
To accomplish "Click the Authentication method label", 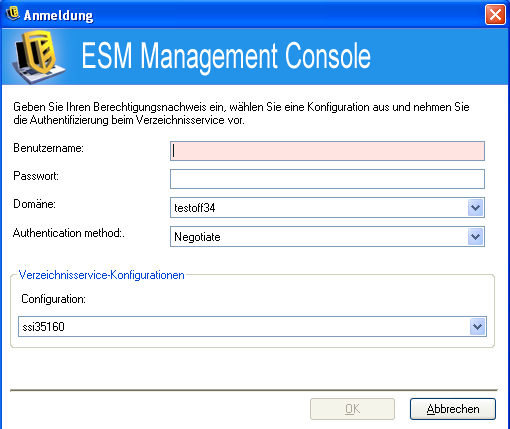I will [69, 233].
